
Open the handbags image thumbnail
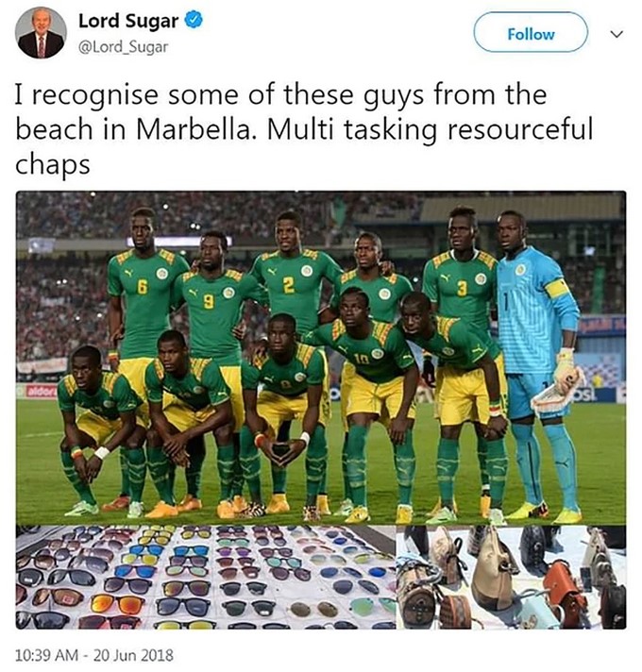511,578
